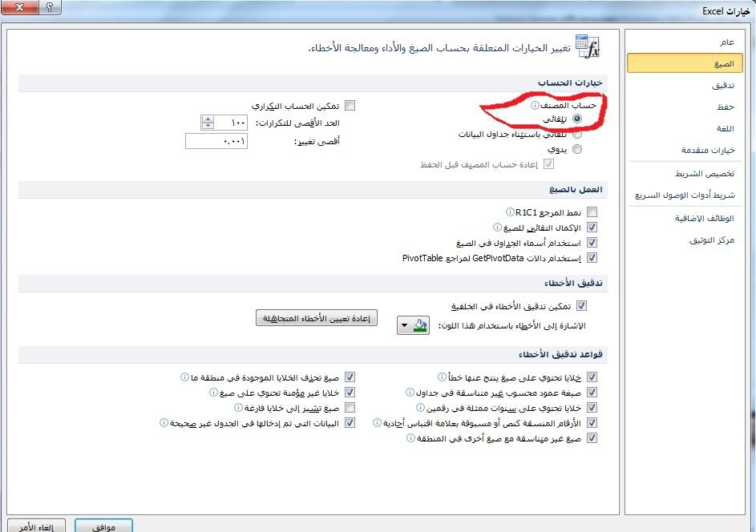Toggle "البيانات التي تم إدخالها في الجدول غير صحيحة" checkbox
This screenshot has height=532, width=756.
point(350,423)
